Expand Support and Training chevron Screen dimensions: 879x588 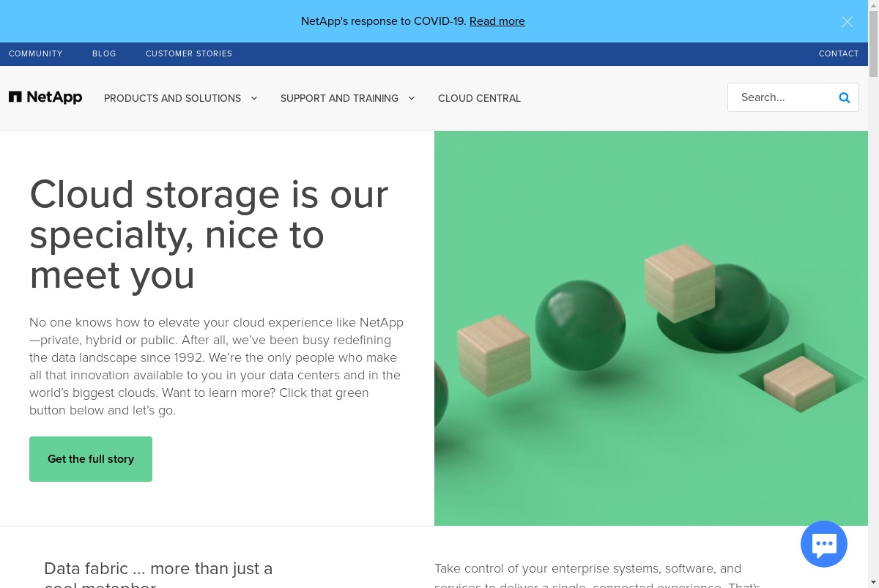[412, 98]
